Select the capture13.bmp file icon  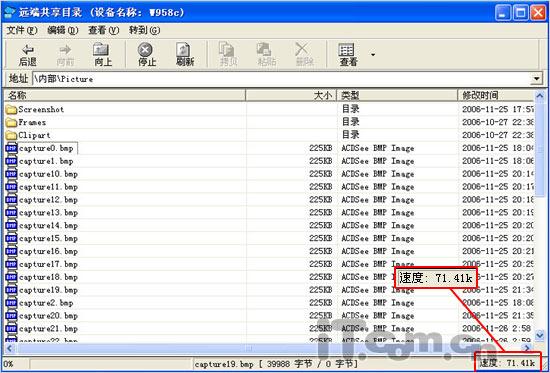tap(12, 213)
